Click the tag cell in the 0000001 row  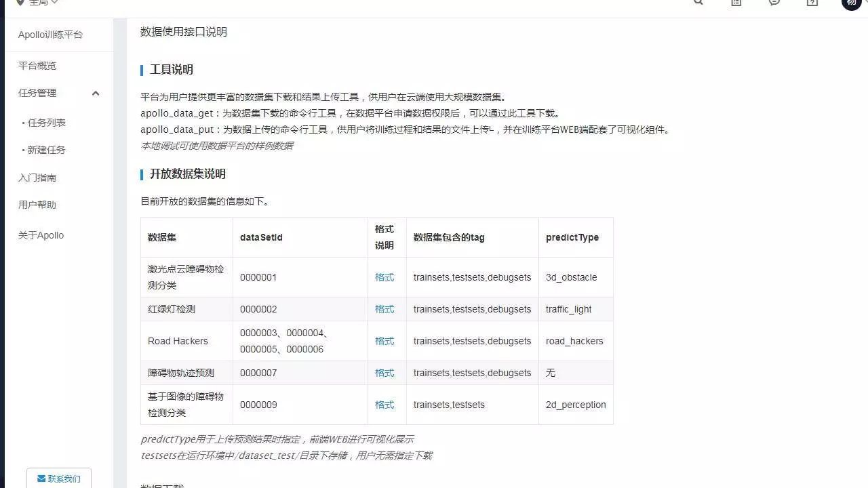coord(473,277)
